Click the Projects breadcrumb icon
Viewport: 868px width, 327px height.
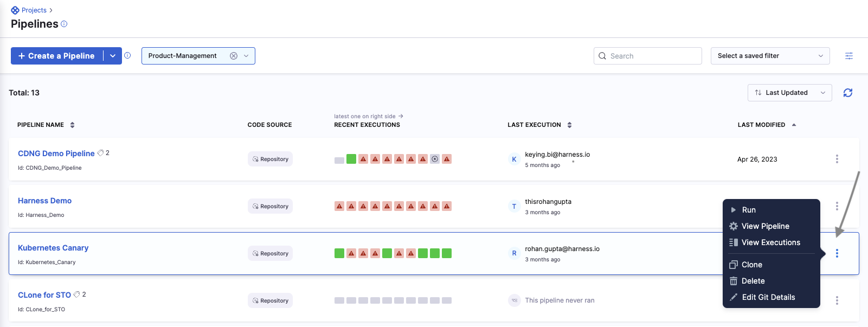(15, 10)
